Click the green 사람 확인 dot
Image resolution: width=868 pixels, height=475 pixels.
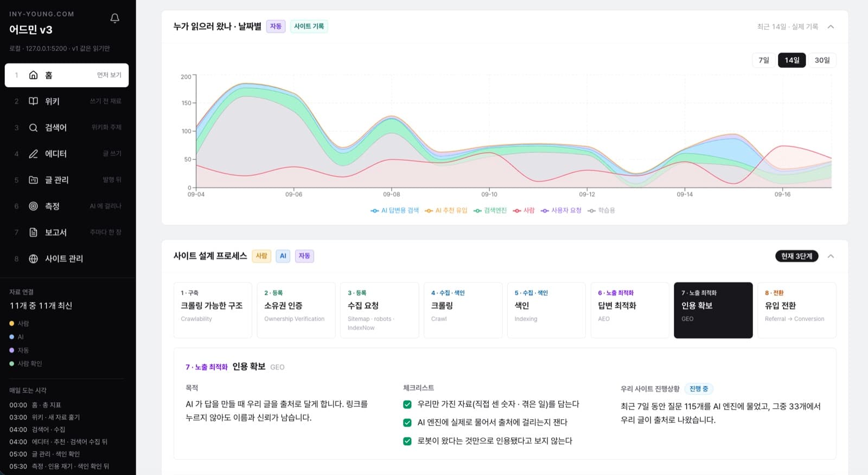tap(11, 363)
